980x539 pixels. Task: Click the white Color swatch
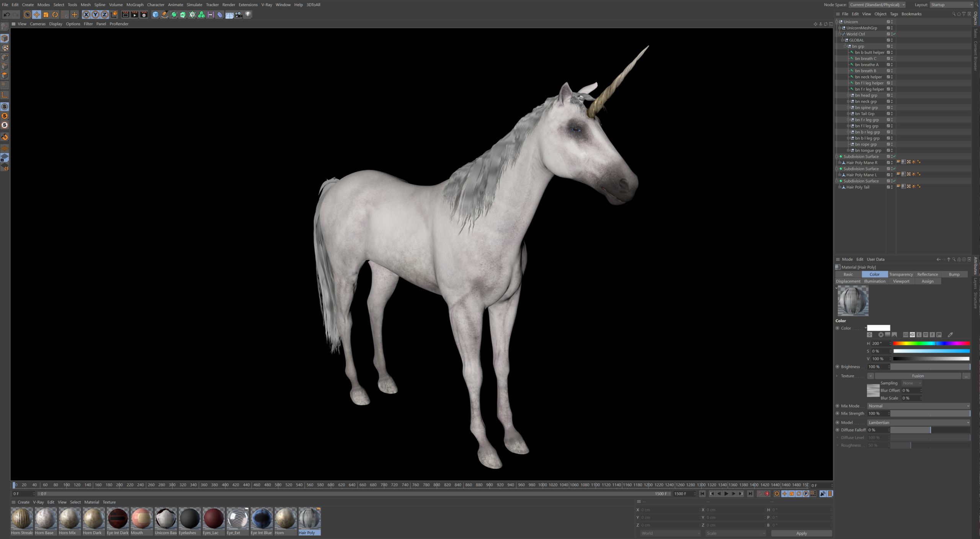click(878, 328)
